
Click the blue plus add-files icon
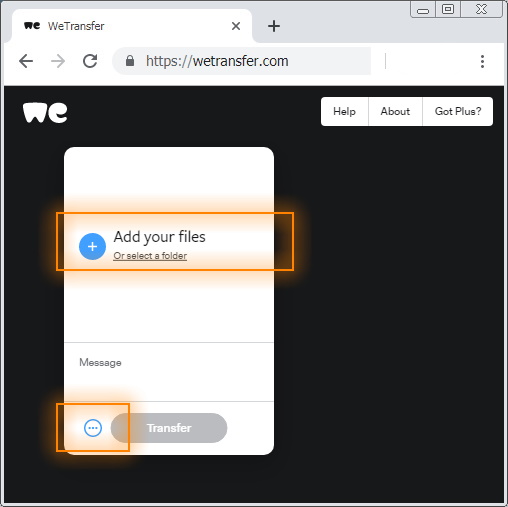92,246
